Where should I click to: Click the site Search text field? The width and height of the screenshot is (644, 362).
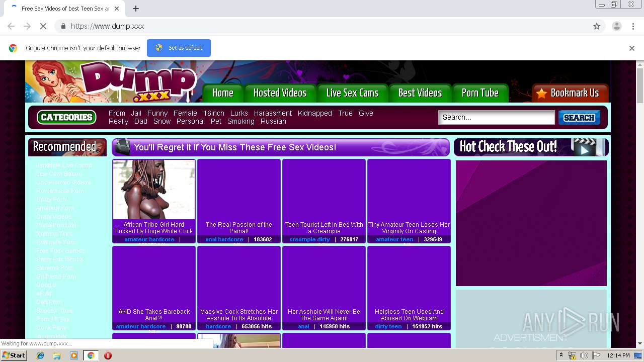(497, 117)
